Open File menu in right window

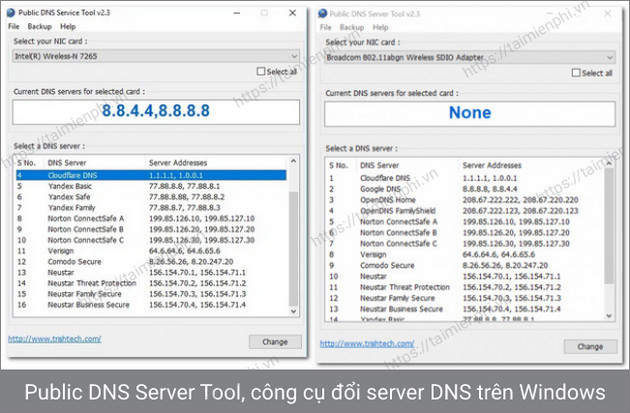tap(325, 27)
